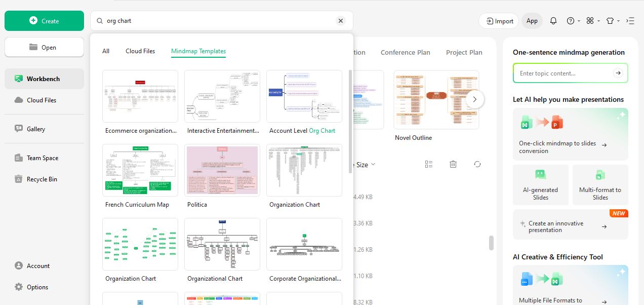Click the App button
The image size is (644, 305).
click(x=532, y=21)
